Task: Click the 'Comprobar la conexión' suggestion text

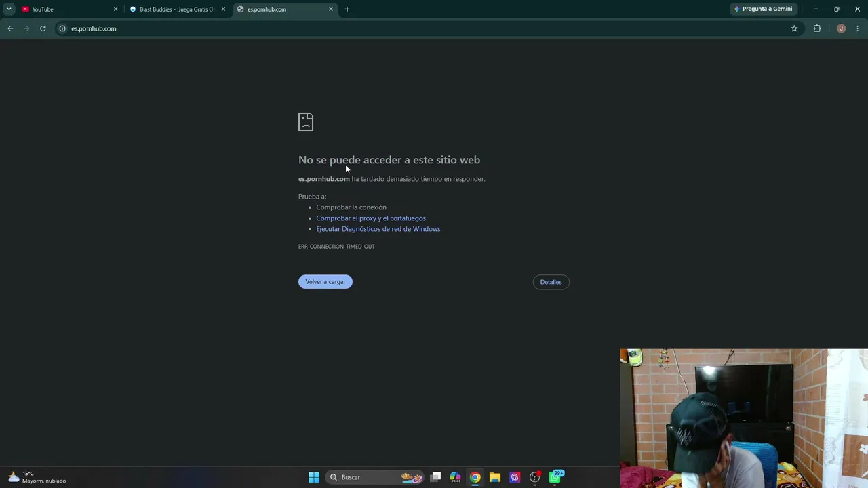Action: 351,207
